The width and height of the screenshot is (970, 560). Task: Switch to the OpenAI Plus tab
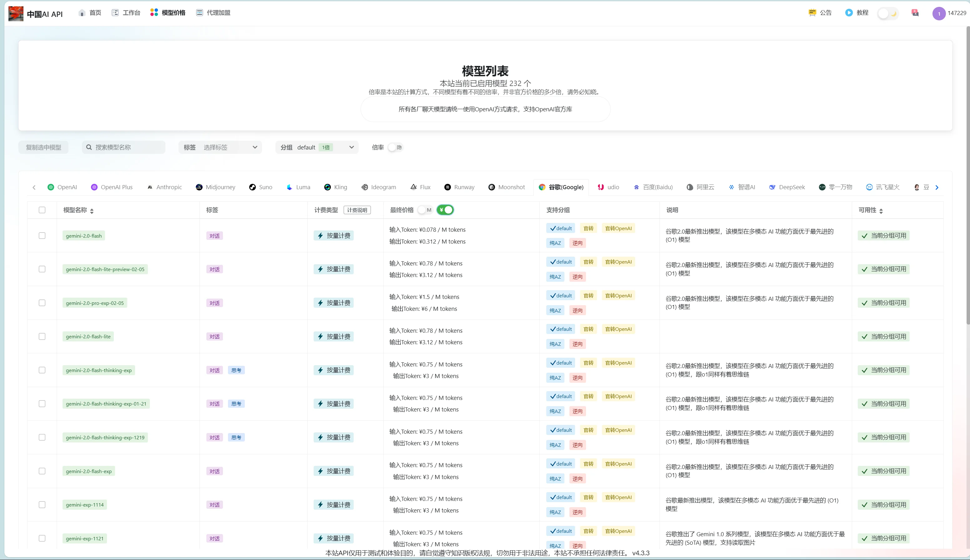pos(112,187)
